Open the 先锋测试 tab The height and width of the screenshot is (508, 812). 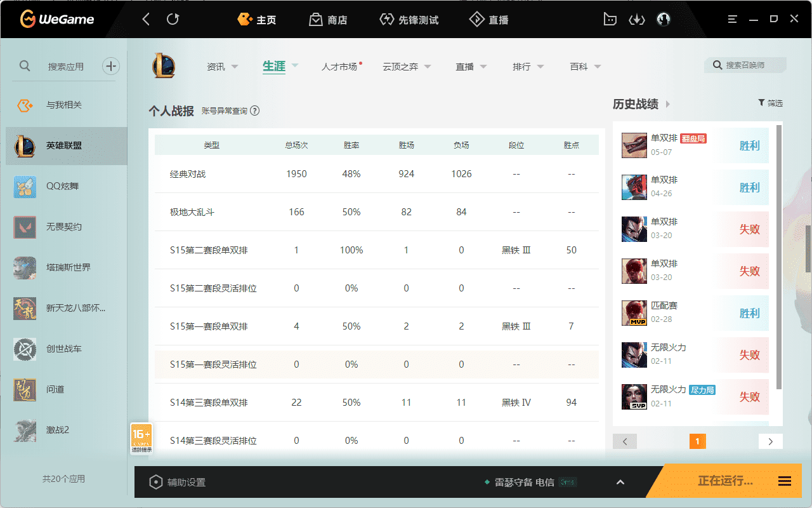click(x=409, y=20)
